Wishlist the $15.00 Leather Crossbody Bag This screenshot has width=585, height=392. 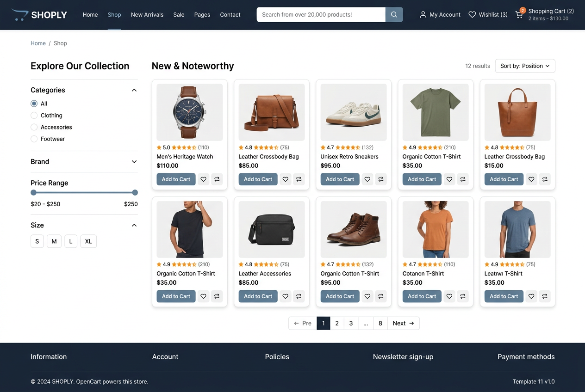click(x=531, y=179)
